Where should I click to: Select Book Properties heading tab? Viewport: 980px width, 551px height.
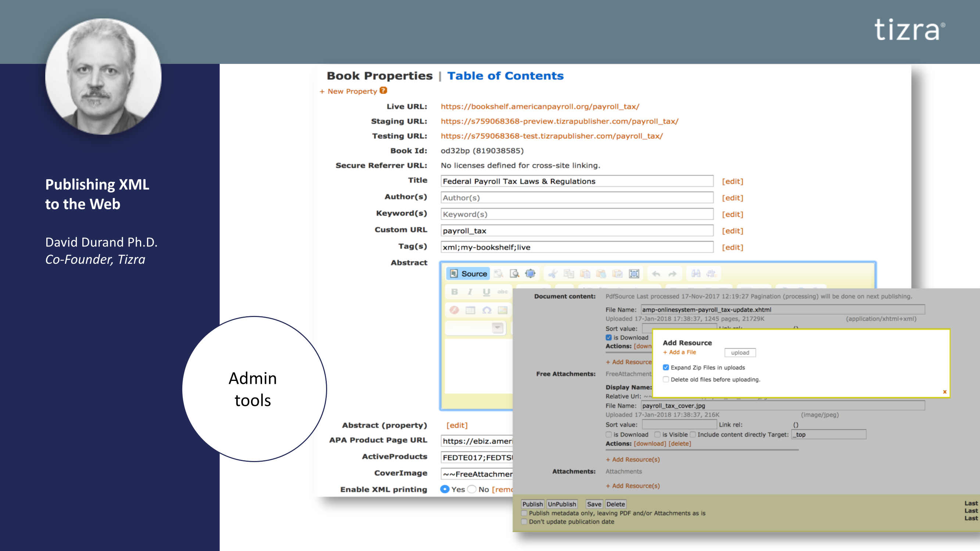379,76
